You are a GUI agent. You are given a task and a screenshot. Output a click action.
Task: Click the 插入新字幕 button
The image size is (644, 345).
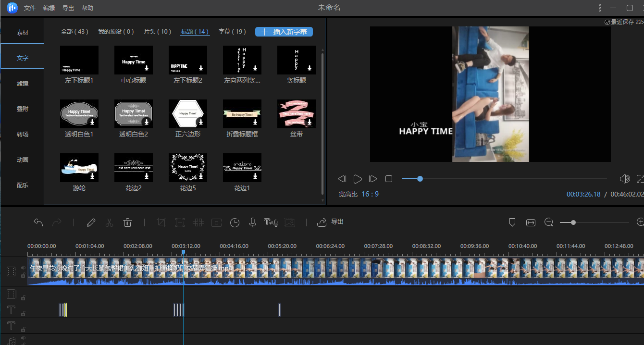click(x=284, y=31)
